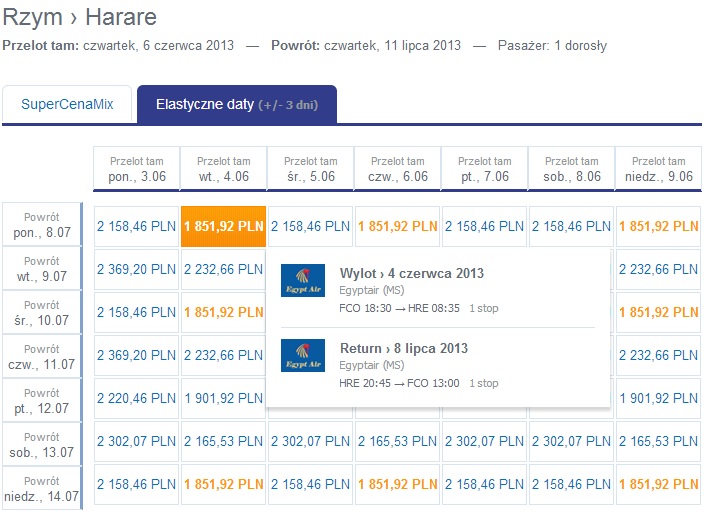Pick 2 158,46 PLN for 7.06 departure, 8.07 return
This screenshot has width=708, height=514.
pos(484,226)
